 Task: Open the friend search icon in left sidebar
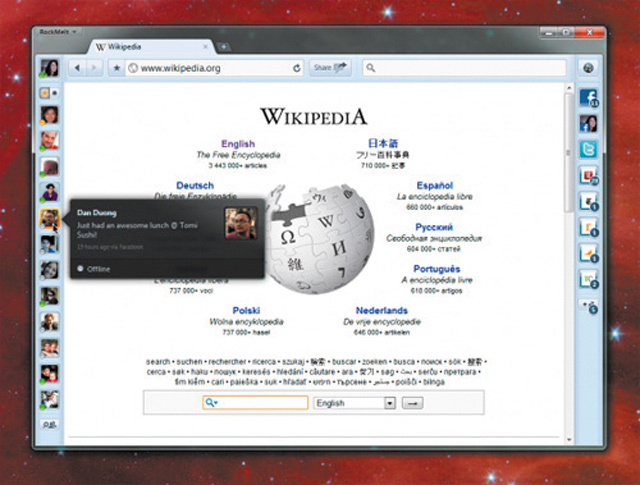tap(49, 425)
